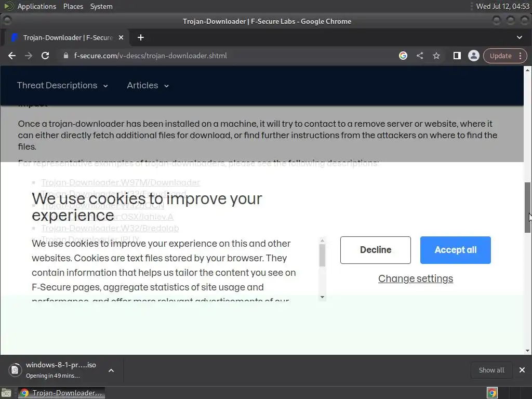The image size is (532, 399).
Task: Close the downloads bar
Action: (x=522, y=370)
